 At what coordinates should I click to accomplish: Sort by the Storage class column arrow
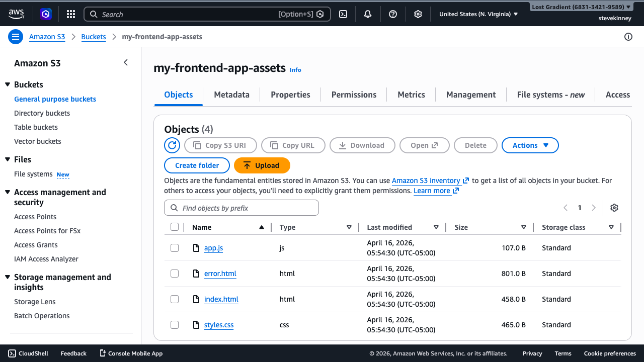coord(611,227)
